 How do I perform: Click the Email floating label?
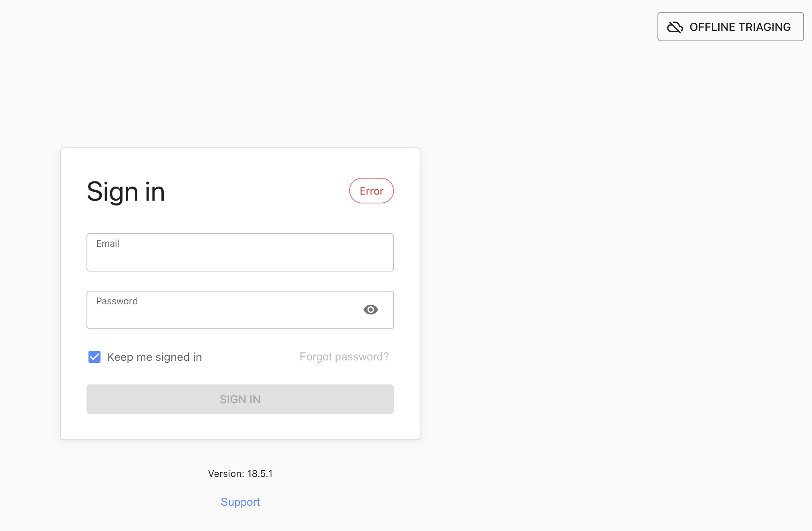107,243
